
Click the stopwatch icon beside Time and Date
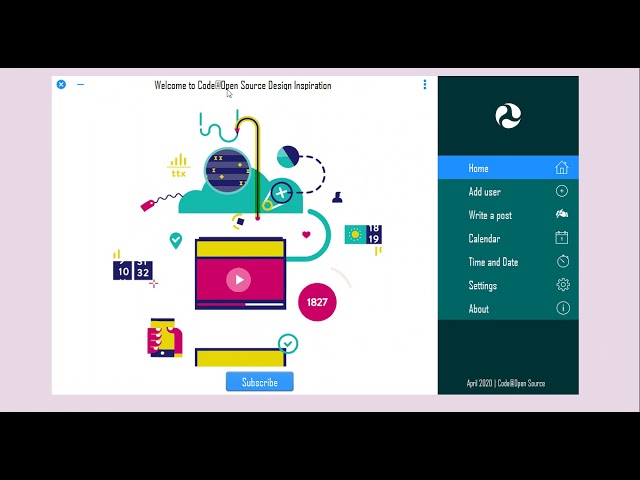coord(563,261)
